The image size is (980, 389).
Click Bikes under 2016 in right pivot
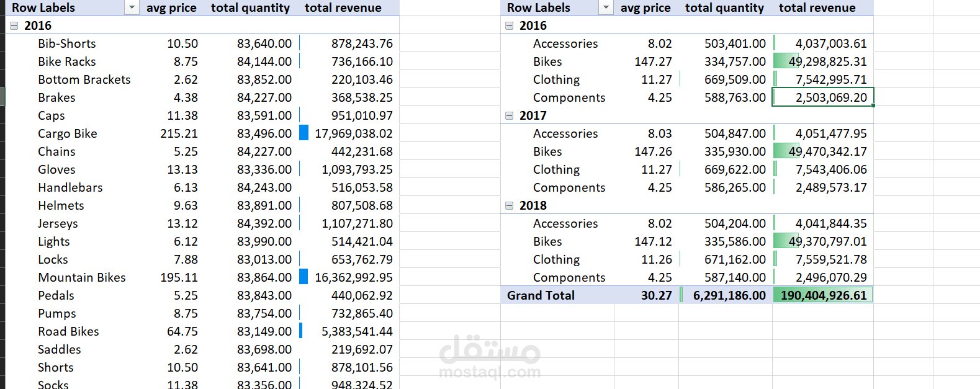coord(547,62)
